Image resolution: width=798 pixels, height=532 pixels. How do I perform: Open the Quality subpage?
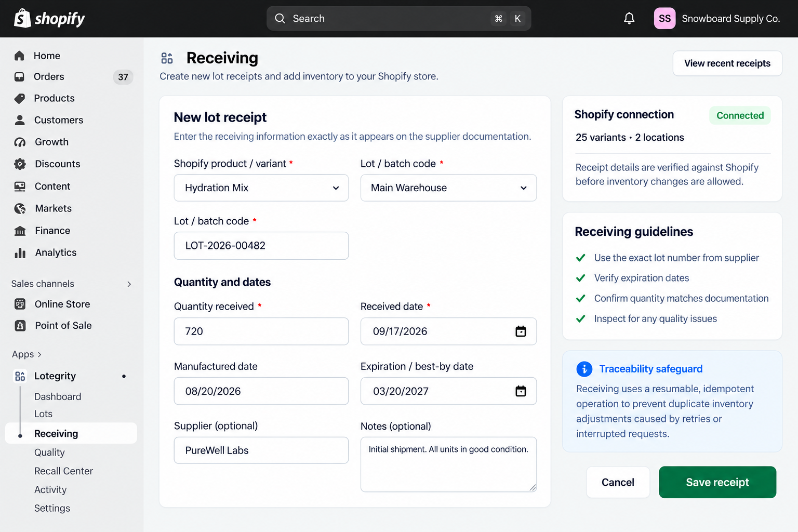tap(49, 453)
